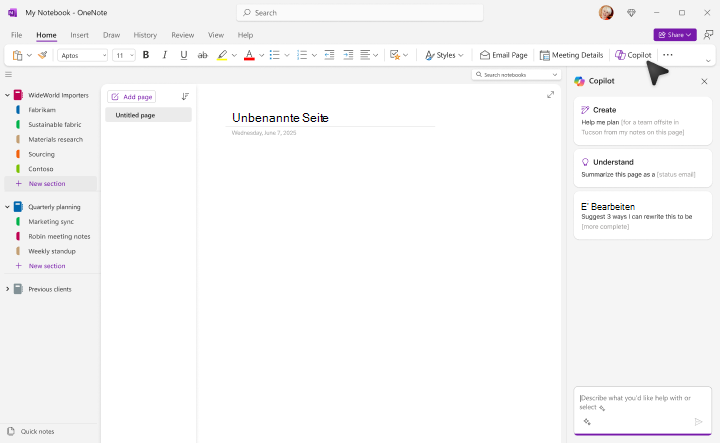This screenshot has width=720, height=443.
Task: Open highlight color dropdown arrow
Action: point(234,56)
